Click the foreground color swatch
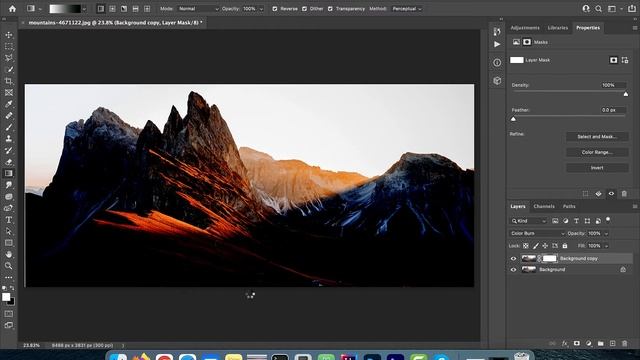Viewport: 640px width, 360px height. click(x=6, y=297)
